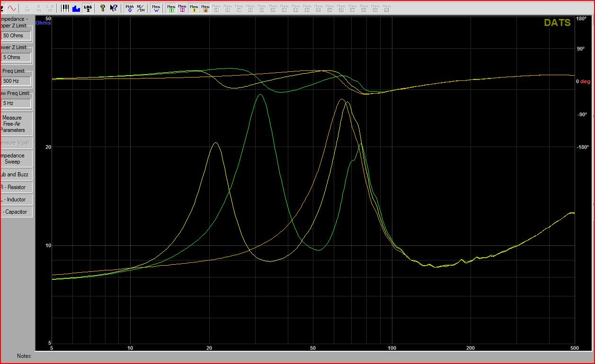Screen dimensions: 595x364
Task: Click the blue histogram bars icon
Action: (76, 8)
